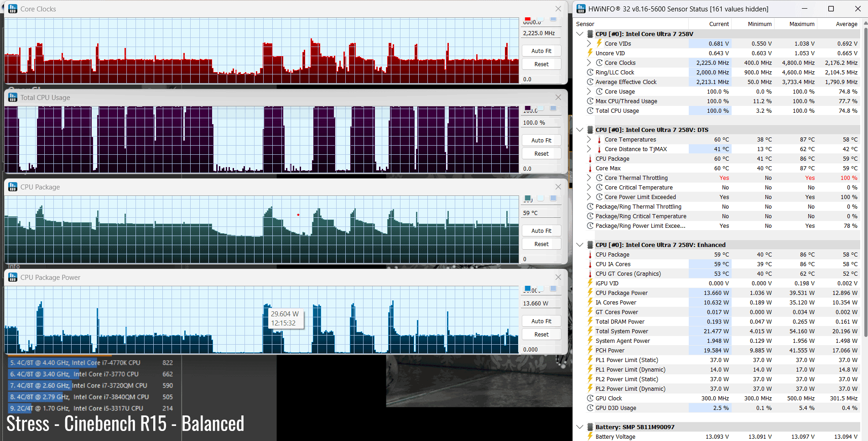Click the 54.160 W maximum of Total System Power
Viewport: 868px width, 441px height.
click(x=802, y=331)
